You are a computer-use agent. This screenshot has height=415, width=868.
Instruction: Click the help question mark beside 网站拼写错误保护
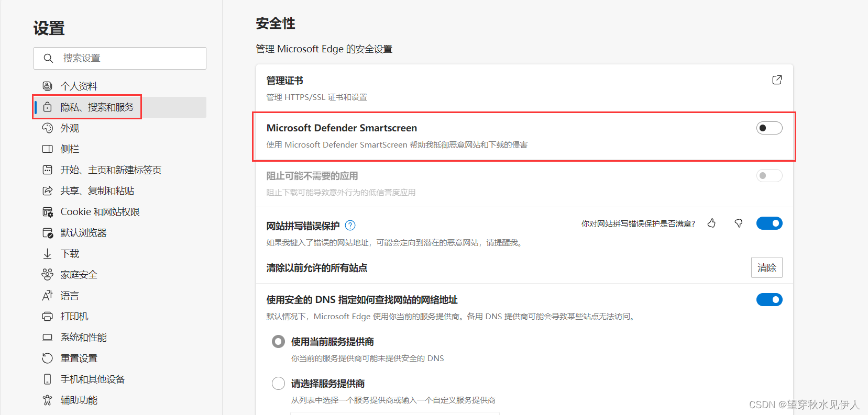point(350,226)
